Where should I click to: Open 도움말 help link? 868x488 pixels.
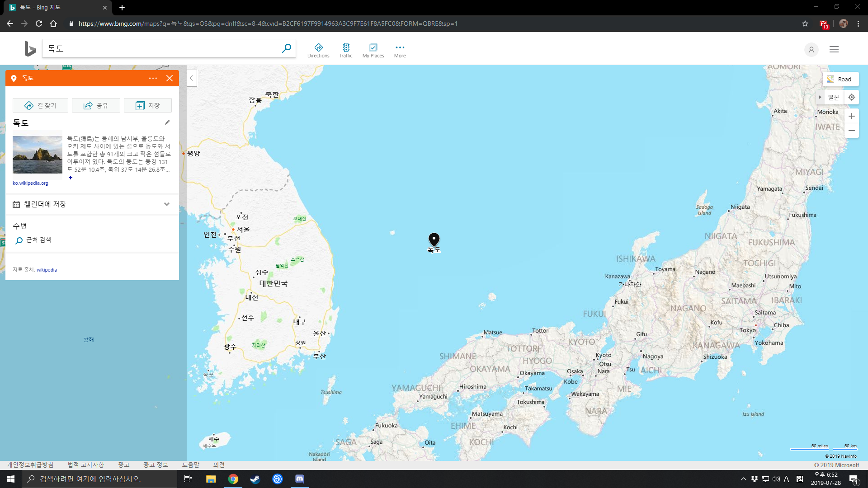pyautogui.click(x=191, y=465)
